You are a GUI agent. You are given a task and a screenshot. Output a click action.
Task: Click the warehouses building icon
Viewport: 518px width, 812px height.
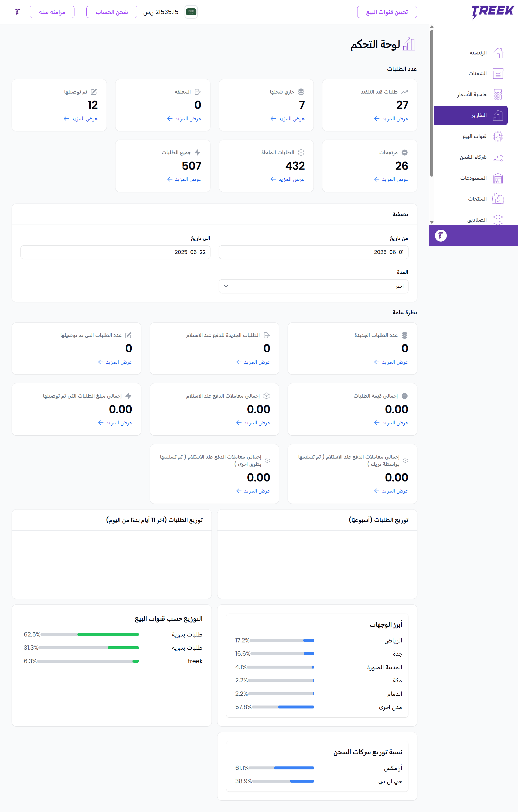click(498, 178)
